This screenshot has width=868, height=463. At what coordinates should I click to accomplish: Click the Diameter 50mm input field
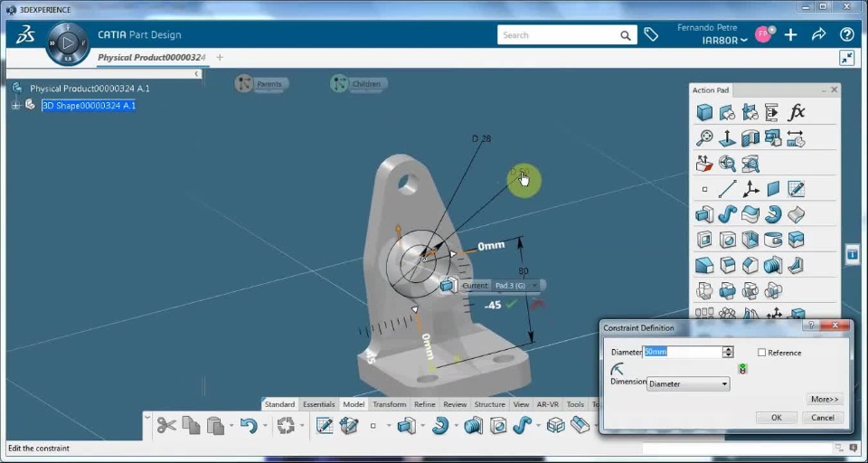(683, 352)
